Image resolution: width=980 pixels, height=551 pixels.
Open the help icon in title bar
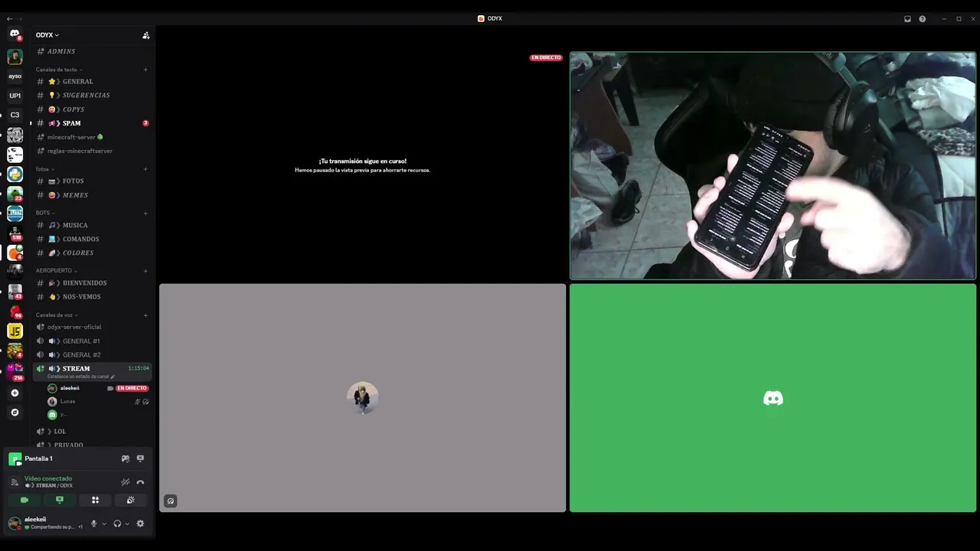[922, 18]
